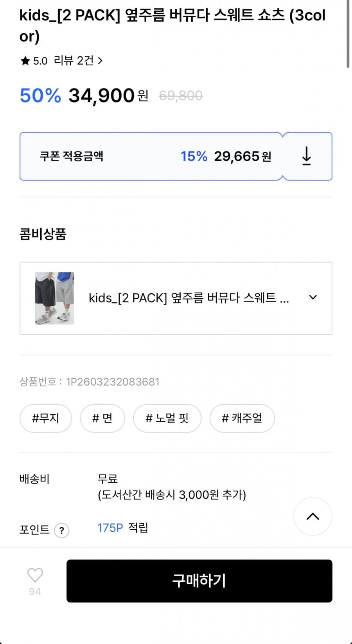
Task: Click the 29,665원 coupon price
Action: coord(242,156)
